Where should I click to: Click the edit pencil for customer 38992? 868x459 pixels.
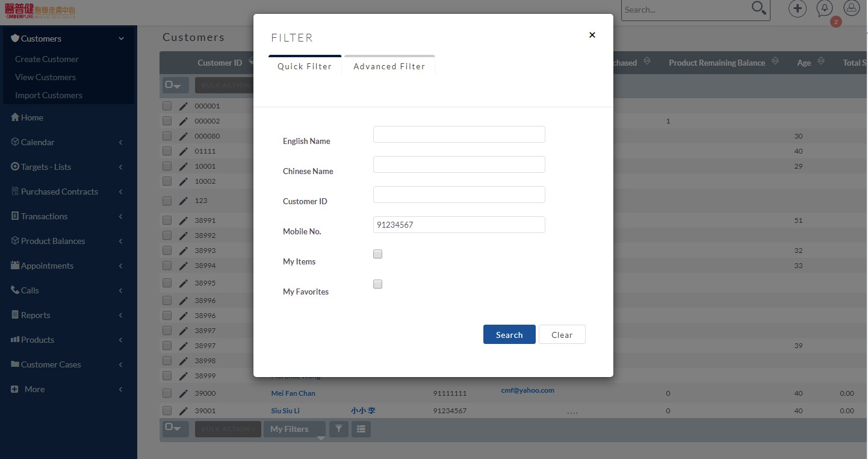pos(184,236)
